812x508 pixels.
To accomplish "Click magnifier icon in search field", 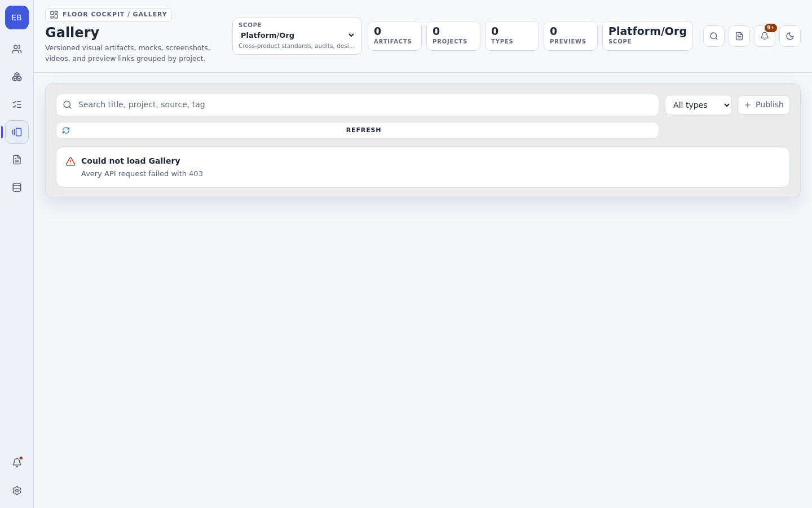I will pos(68,105).
